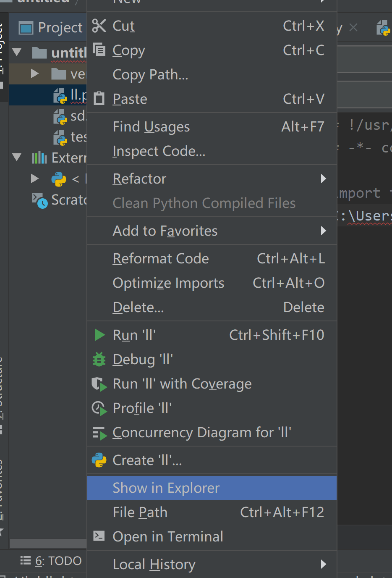This screenshot has width=392, height=578.
Task: Click the coverage shield icon
Action: coord(99,384)
